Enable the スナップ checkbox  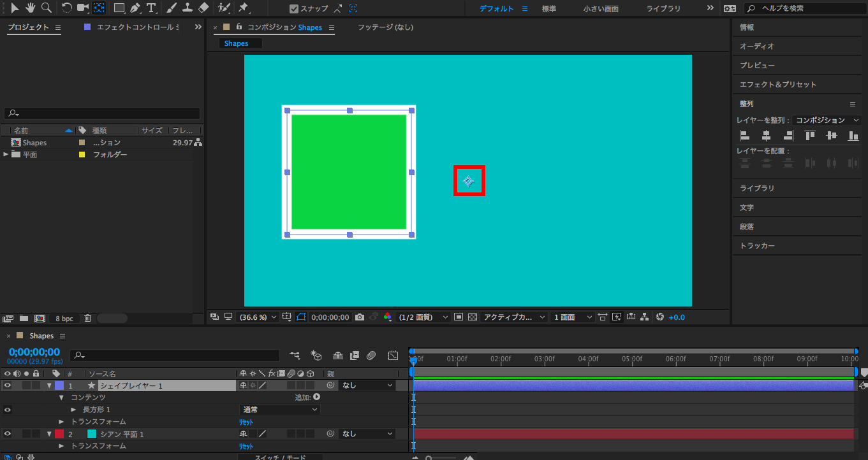tap(293, 9)
